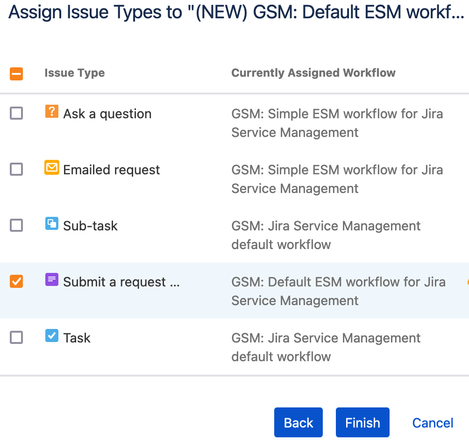Image resolution: width=469 pixels, height=443 pixels.
Task: Click the workflow text in the Sub-task row
Action: click(326, 235)
